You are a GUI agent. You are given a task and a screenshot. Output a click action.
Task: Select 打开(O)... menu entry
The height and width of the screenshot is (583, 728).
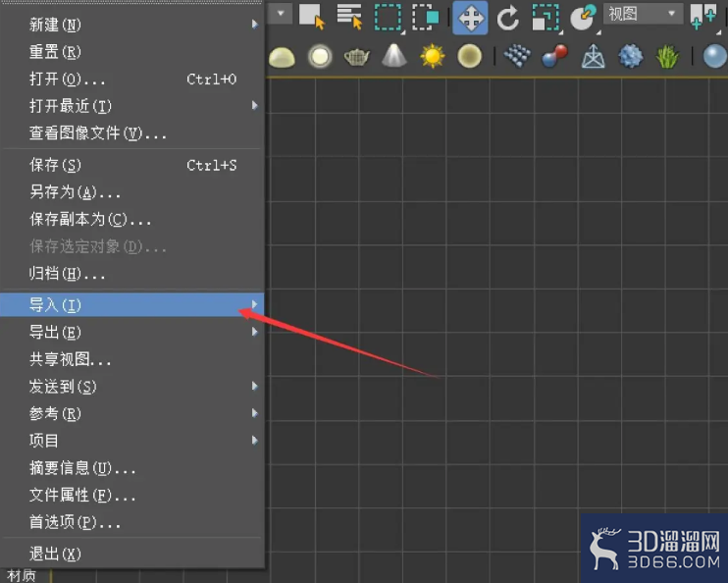(132, 79)
